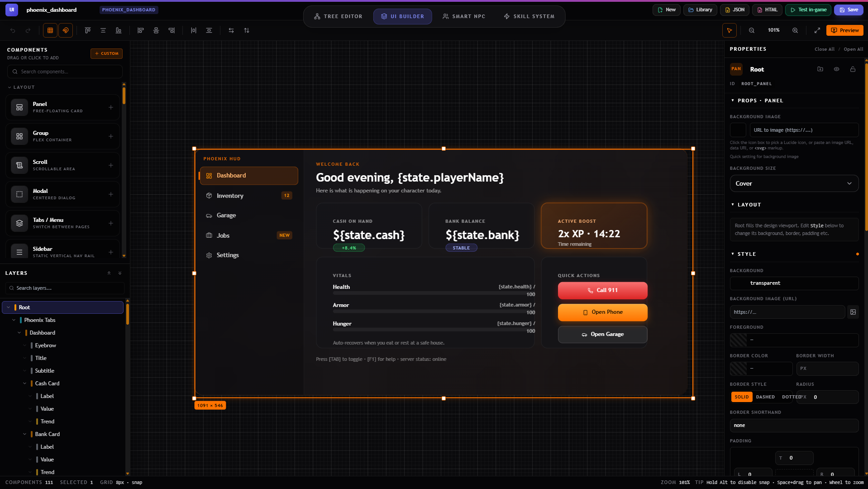Open the Border Color swatch

pyautogui.click(x=738, y=369)
